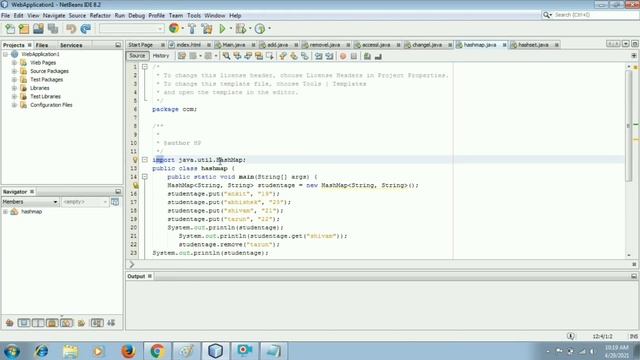Click the Redo arrow icon

coord(86,29)
